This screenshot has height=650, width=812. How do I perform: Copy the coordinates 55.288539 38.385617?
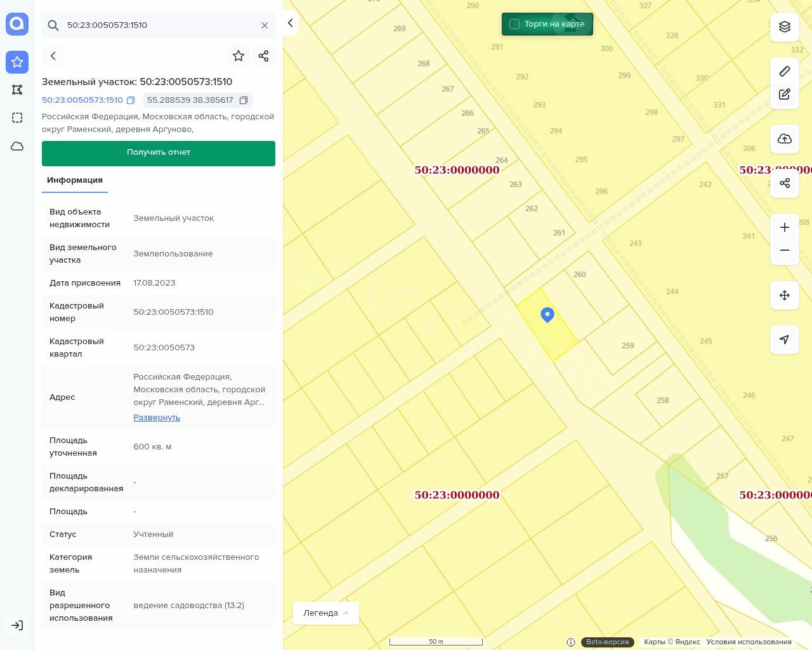(244, 100)
